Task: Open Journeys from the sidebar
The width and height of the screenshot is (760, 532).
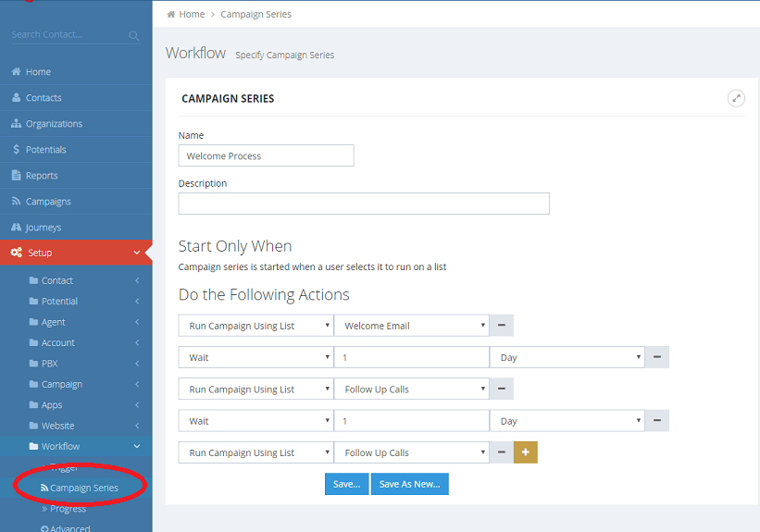Action: (43, 227)
